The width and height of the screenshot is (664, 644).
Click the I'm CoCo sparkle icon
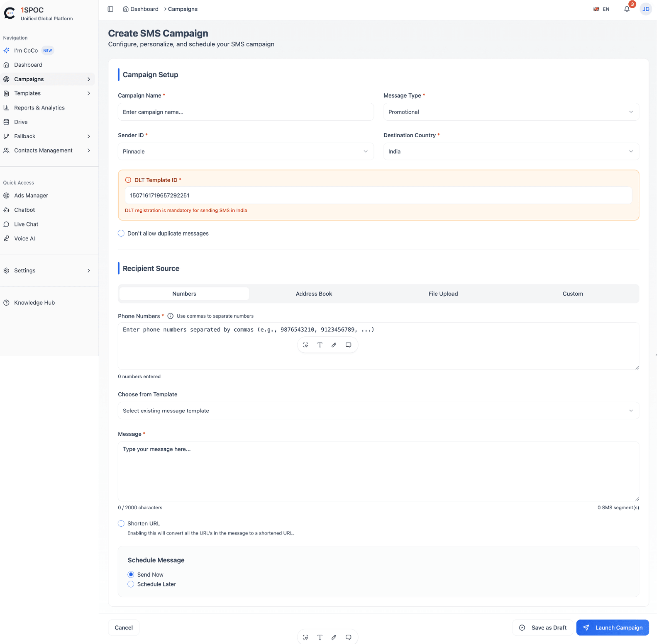[6, 51]
